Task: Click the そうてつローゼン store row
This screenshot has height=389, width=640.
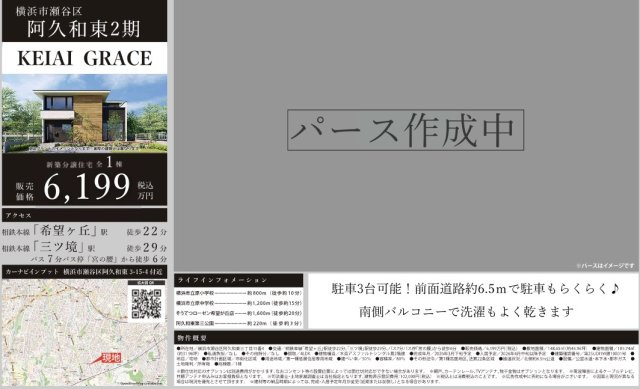Action: 239,313
